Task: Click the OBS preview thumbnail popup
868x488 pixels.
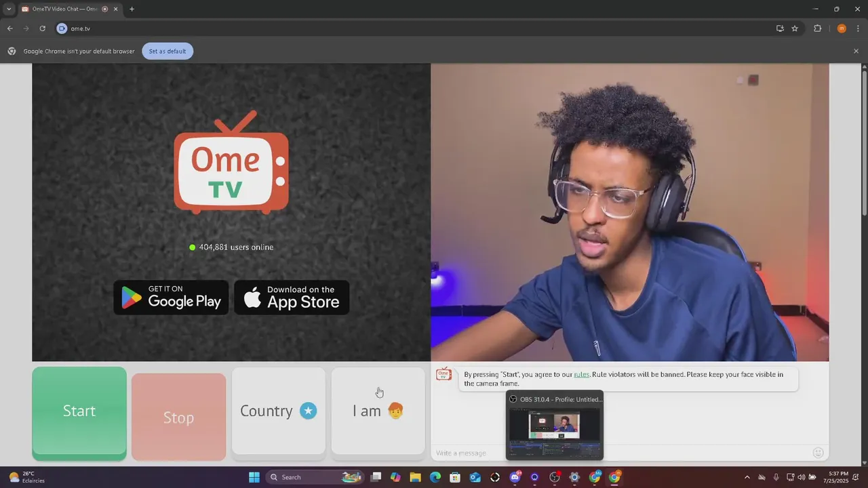Action: 554,426
